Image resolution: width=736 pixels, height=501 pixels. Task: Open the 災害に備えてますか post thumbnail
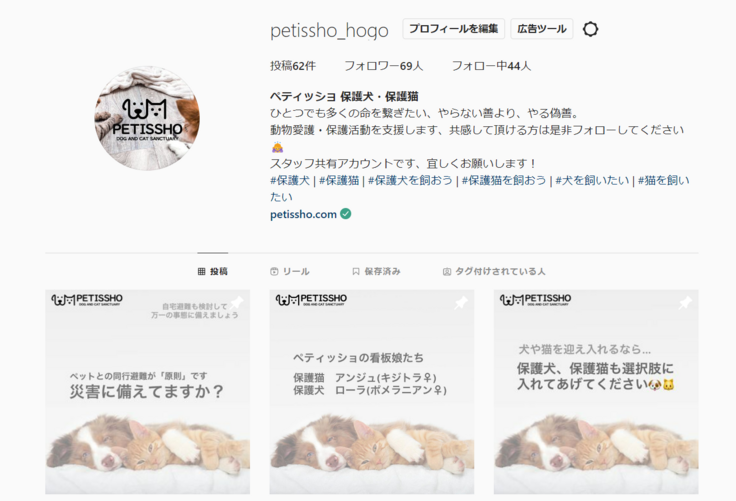[x=147, y=392]
